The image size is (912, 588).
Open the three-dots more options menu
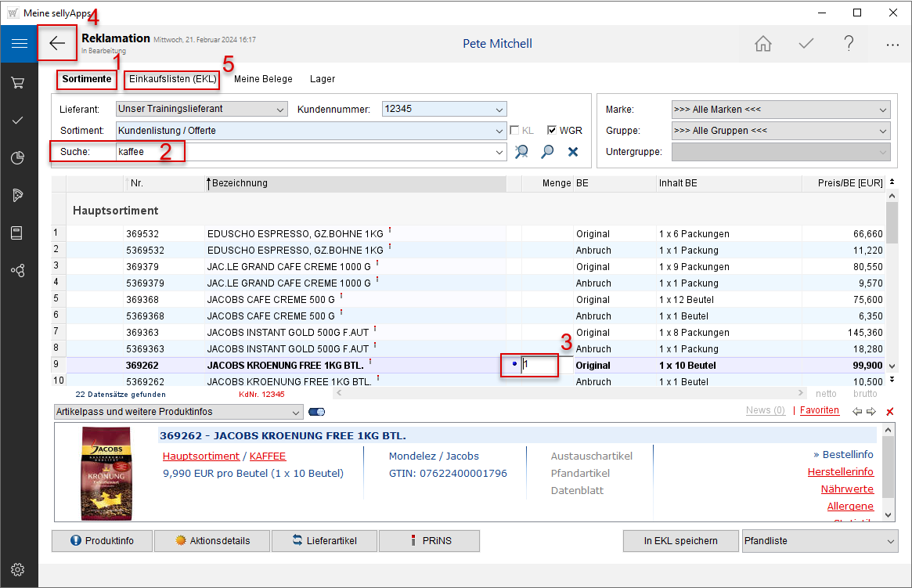(892, 45)
